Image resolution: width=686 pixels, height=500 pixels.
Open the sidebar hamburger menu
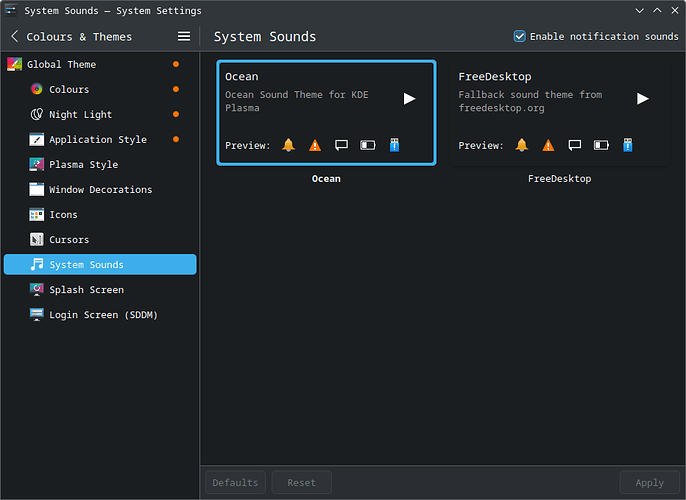pos(184,36)
